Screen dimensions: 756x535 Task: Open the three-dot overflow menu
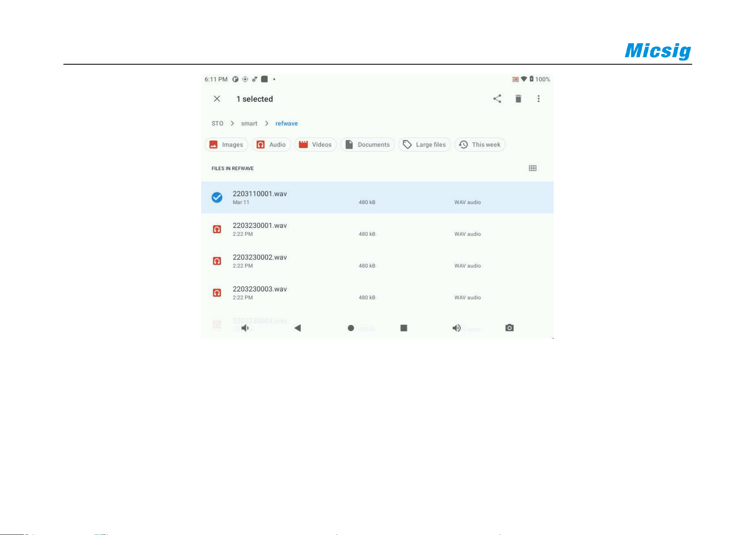coord(538,99)
